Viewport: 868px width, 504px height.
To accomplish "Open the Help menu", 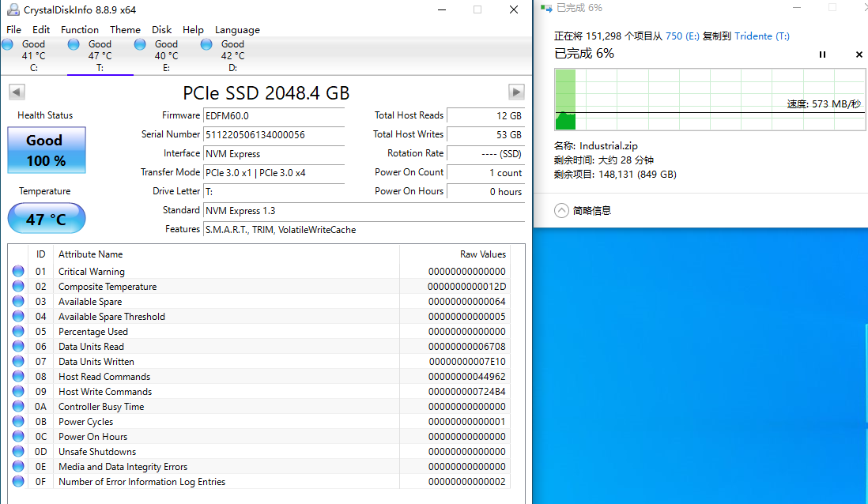I will (x=193, y=30).
